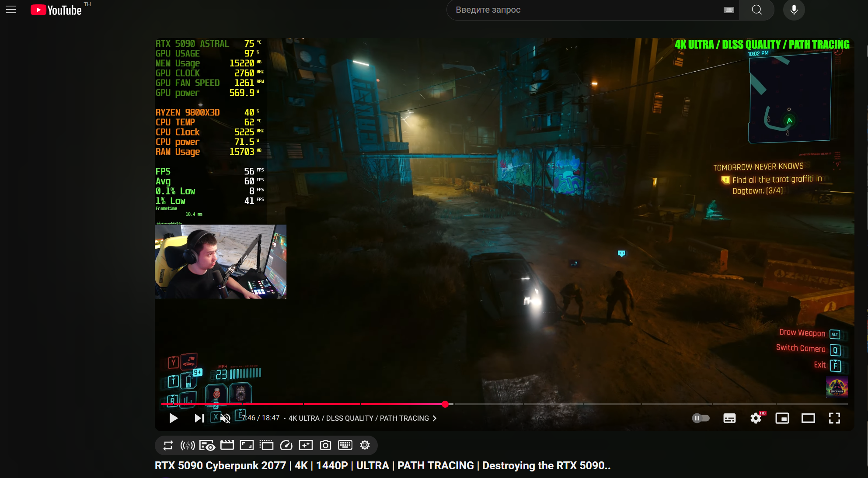Click the '4K ULTRA / DLSS QUALITY / PATH TRACING' overlay text
Screen dimensions: 868x478
[762, 45]
